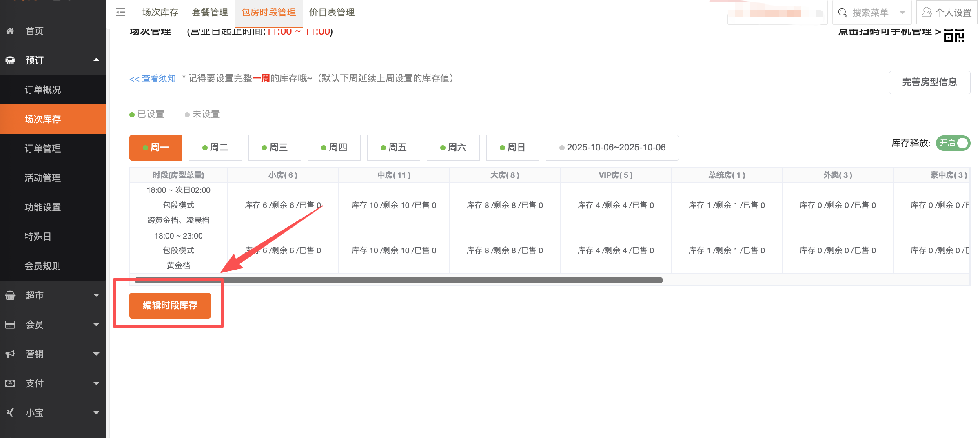Select the 2025-10-06 date range tab
Image resolution: width=980 pixels, height=438 pixels.
612,148
